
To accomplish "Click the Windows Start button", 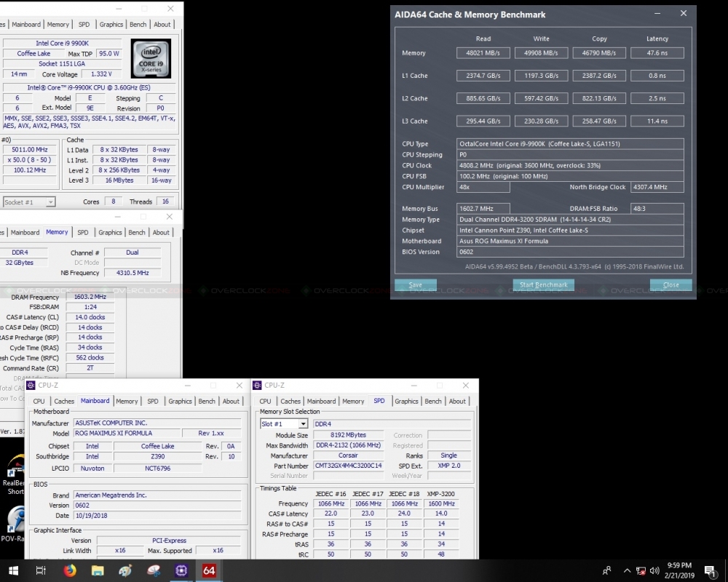I will click(x=13, y=570).
